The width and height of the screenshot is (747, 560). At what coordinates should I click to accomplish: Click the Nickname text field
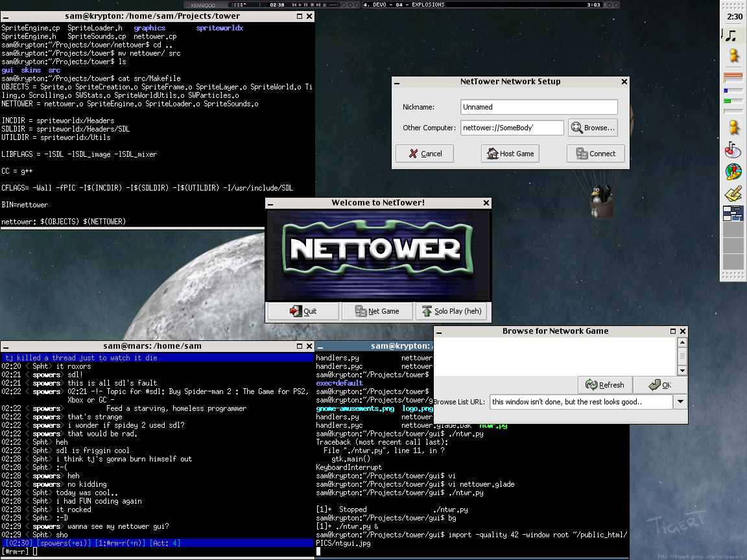[x=539, y=107]
